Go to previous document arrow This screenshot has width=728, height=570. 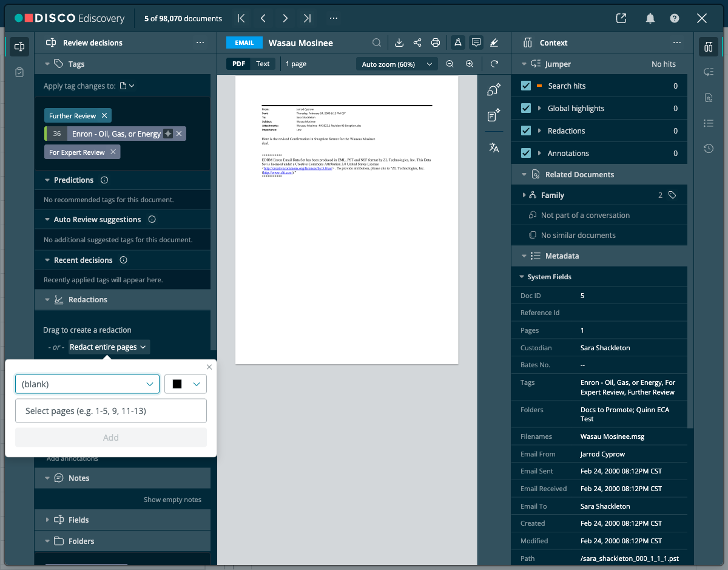(x=263, y=18)
